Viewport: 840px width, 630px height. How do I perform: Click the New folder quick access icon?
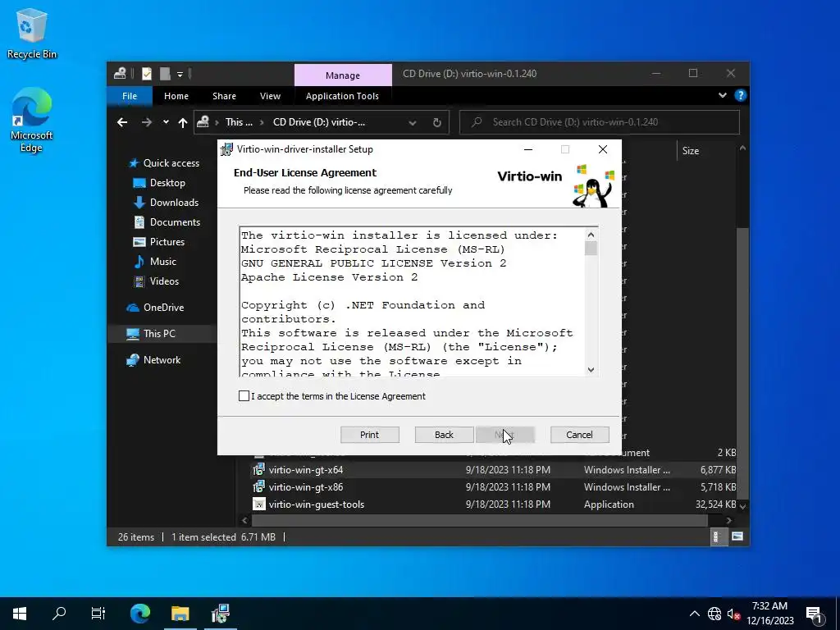pos(165,74)
